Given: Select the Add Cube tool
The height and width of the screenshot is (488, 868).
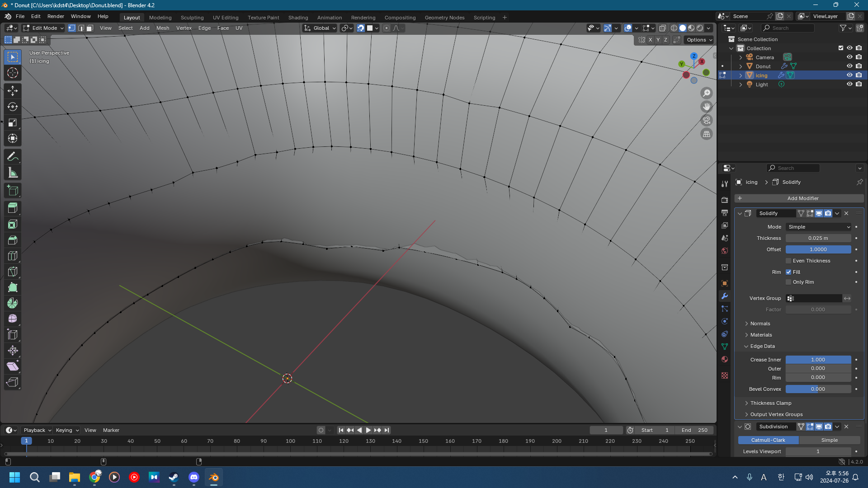Looking at the screenshot, I should point(13,191).
